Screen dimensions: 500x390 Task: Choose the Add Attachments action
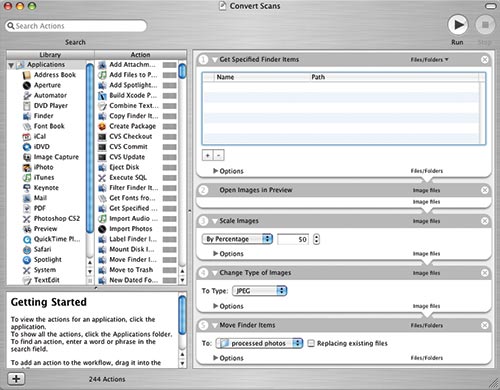132,65
